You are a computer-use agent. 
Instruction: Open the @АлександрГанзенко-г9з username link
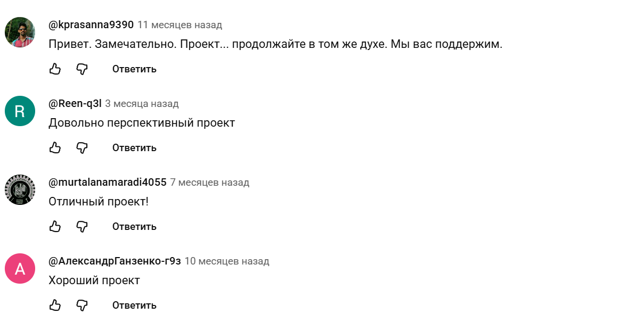pyautogui.click(x=115, y=261)
